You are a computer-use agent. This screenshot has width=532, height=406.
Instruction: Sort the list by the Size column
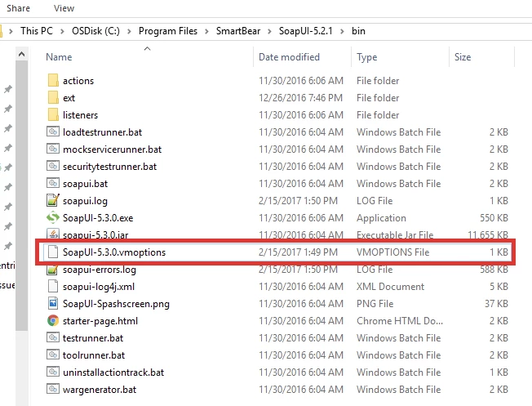click(463, 56)
